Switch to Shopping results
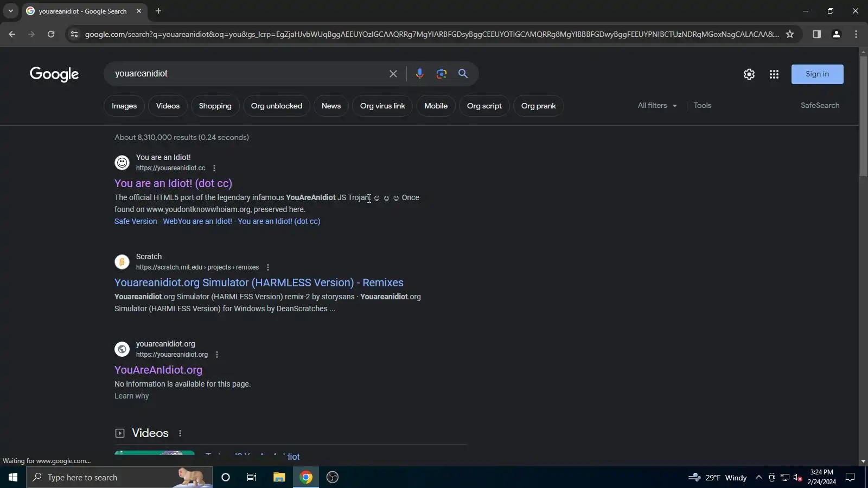 point(215,106)
